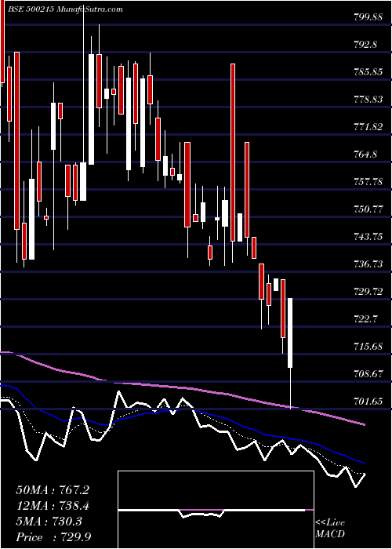392x549 pixels.
Task: Click the 750.77 price axis label
Action: point(368,209)
